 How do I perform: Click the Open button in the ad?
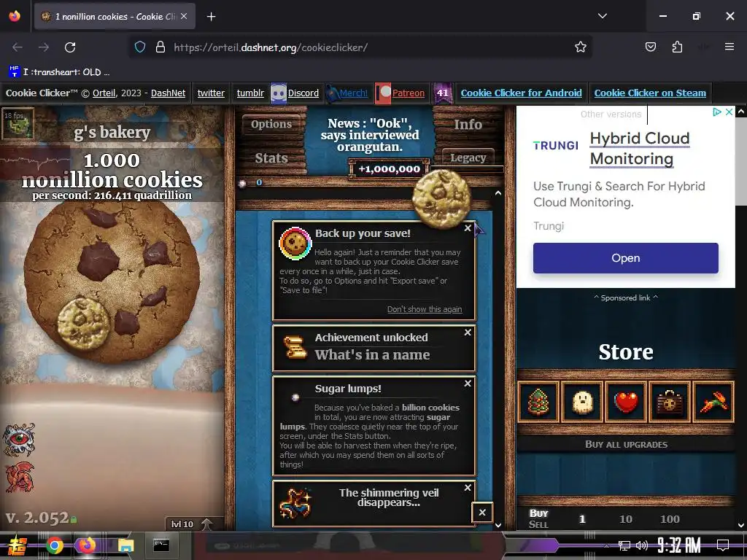tap(625, 258)
